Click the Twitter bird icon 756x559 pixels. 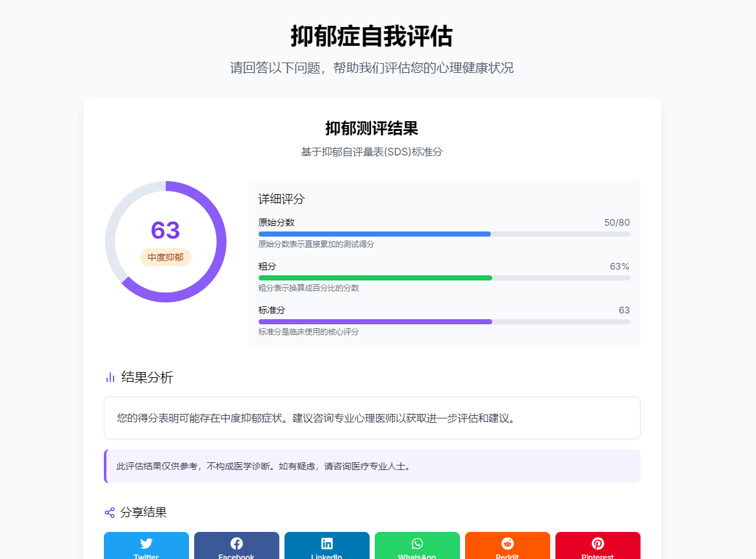pos(146,544)
